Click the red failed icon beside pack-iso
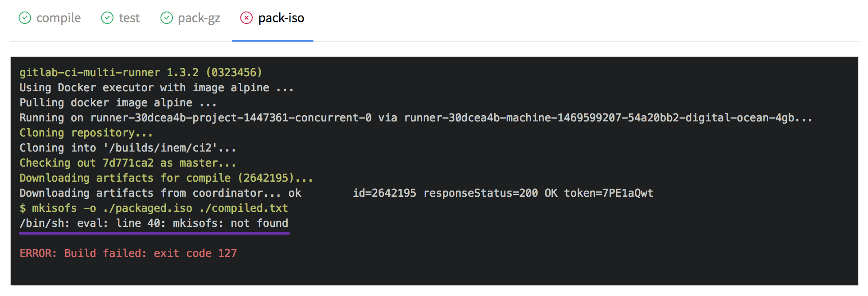Image resolution: width=868 pixels, height=296 pixels. [x=246, y=18]
